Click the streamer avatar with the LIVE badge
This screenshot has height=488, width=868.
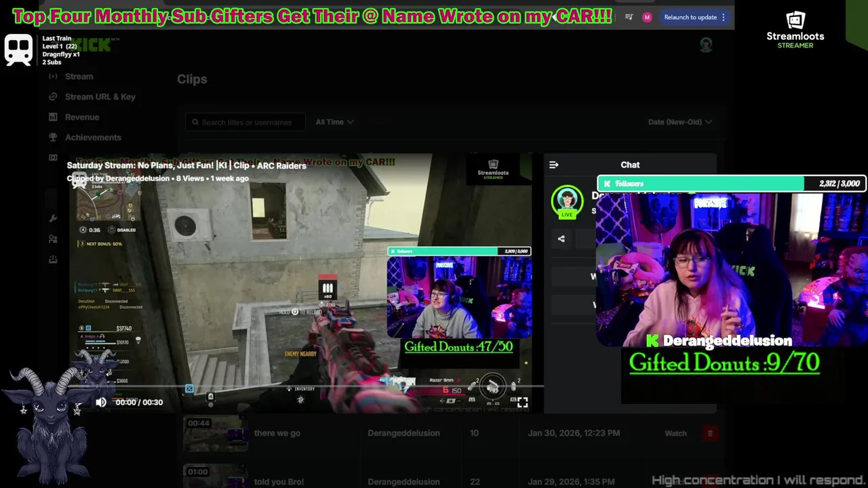coord(567,202)
